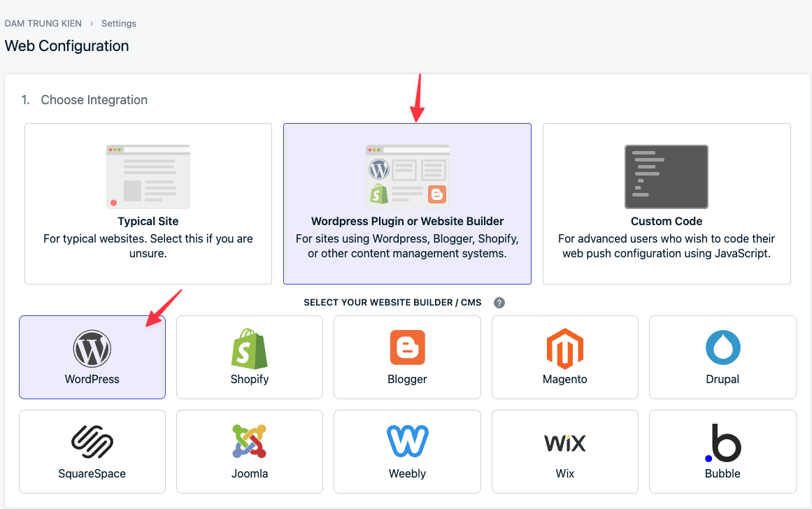Click the Weebly label text
This screenshot has height=509, width=812.
pyautogui.click(x=408, y=473)
